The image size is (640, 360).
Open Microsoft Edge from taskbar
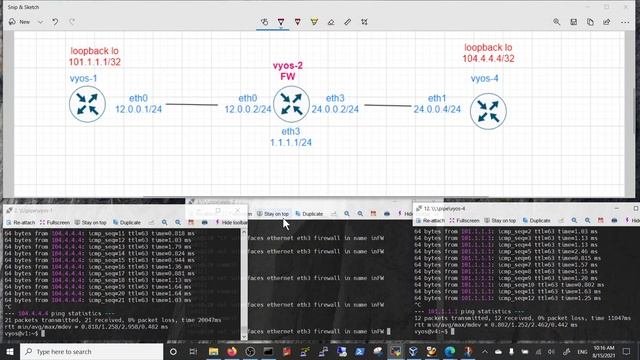click(450, 351)
